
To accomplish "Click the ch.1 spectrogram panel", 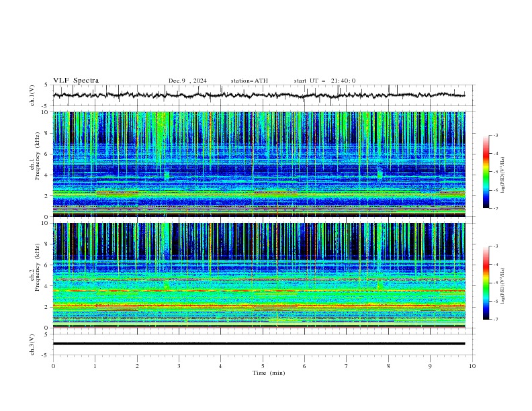I will [x=259, y=164].
